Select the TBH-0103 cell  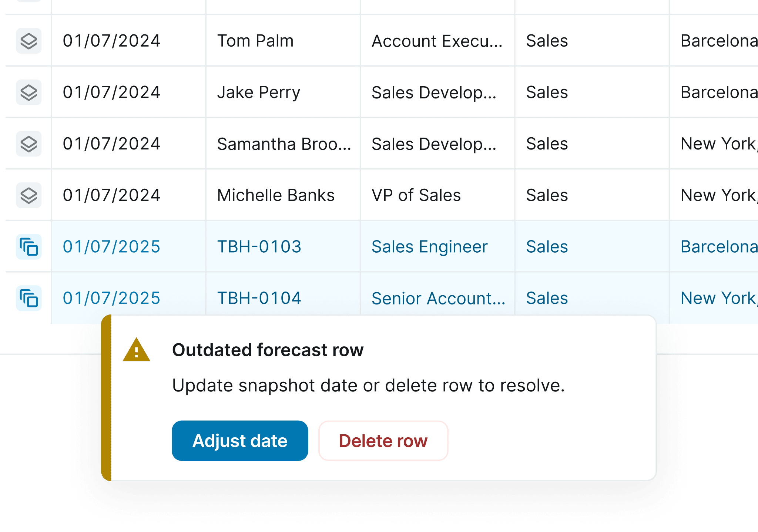pyautogui.click(x=259, y=246)
